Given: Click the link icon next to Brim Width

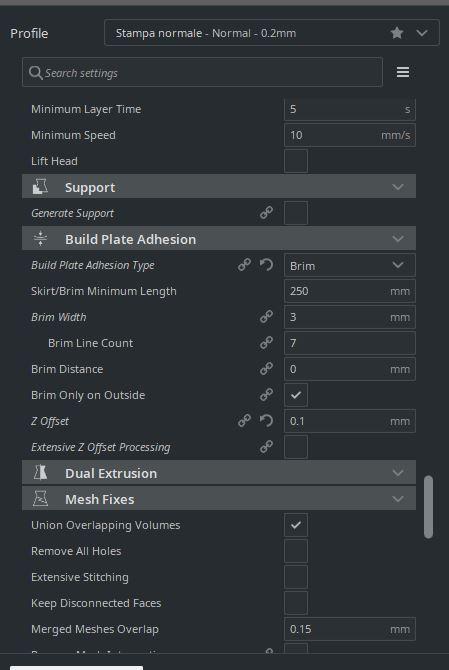Looking at the screenshot, I should tap(266, 317).
